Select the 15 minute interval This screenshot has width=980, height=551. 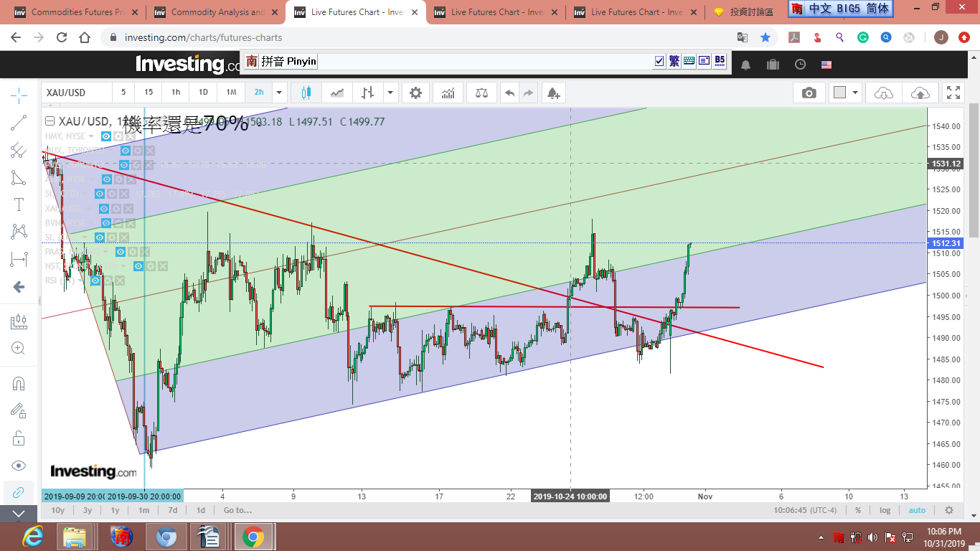[149, 93]
